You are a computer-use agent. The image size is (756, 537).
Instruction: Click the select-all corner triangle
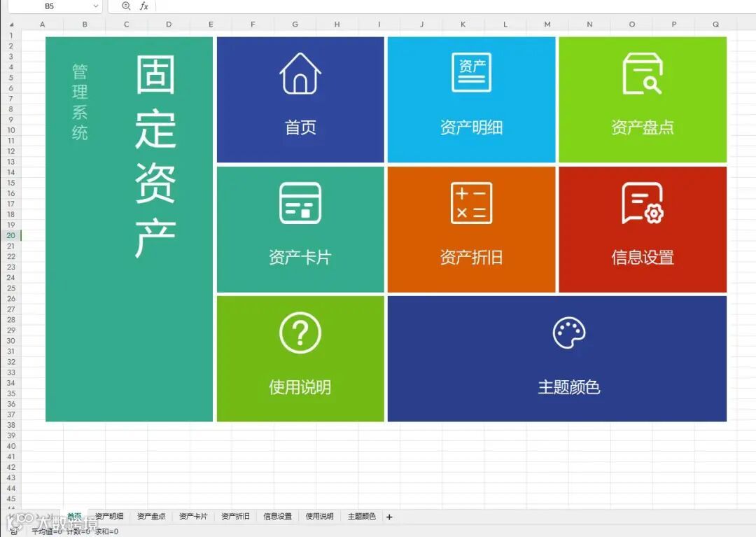[x=11, y=24]
